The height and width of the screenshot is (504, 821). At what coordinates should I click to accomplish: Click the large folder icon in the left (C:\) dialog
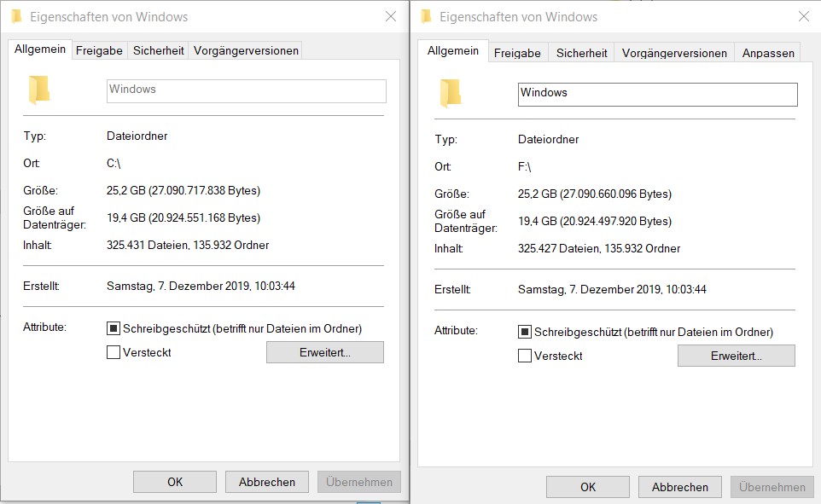(39, 90)
